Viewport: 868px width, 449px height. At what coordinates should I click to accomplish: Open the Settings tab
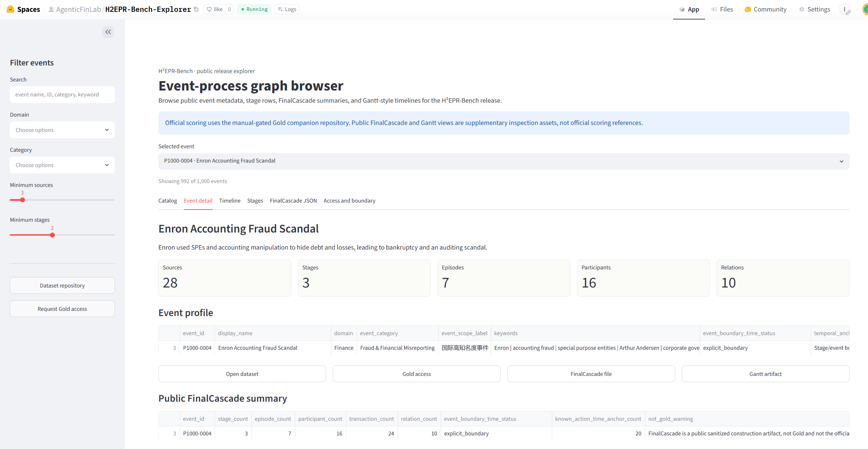(814, 9)
